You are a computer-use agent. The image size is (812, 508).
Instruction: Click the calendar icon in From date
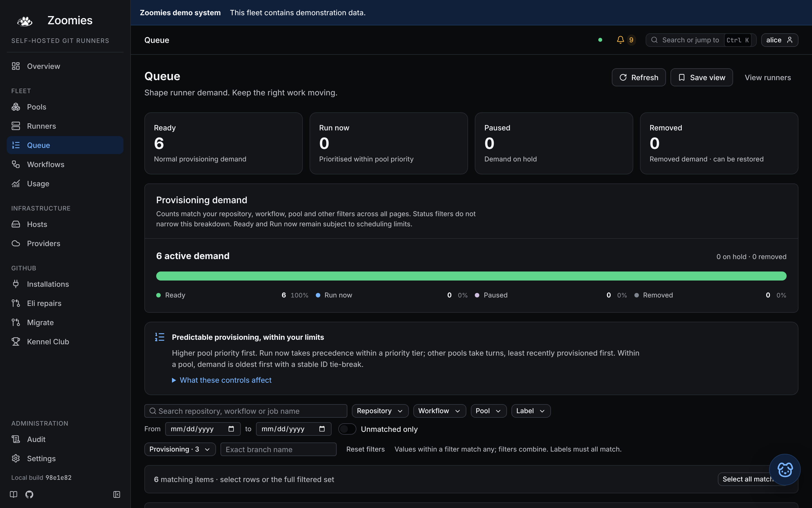pos(231,429)
